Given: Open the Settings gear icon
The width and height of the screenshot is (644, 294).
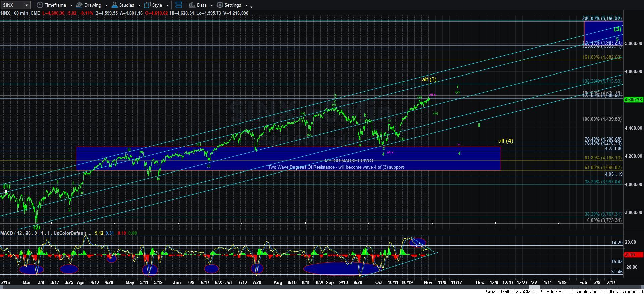Looking at the screenshot, I should point(220,5).
